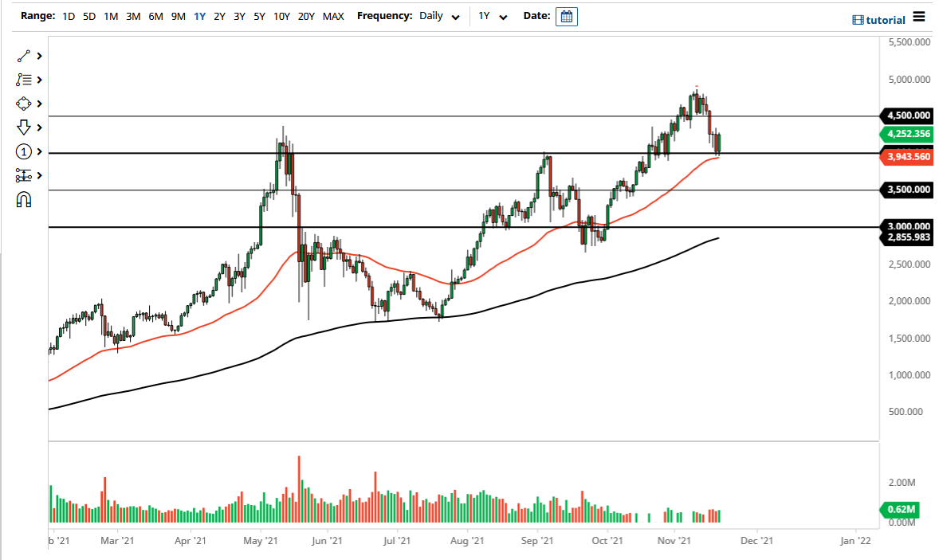Select the circled number label tool
This screenshot has height=560, width=939.
point(23,152)
